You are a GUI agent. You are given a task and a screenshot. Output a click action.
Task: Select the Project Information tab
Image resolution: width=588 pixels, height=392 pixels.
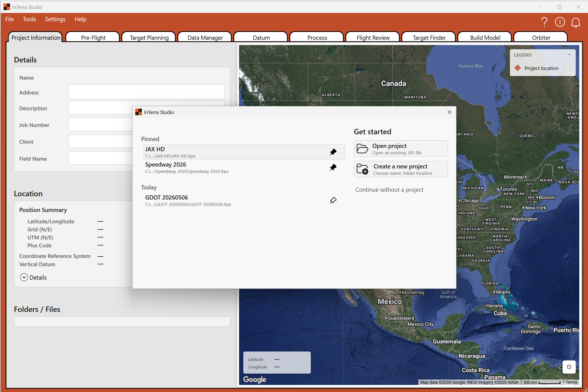[36, 37]
